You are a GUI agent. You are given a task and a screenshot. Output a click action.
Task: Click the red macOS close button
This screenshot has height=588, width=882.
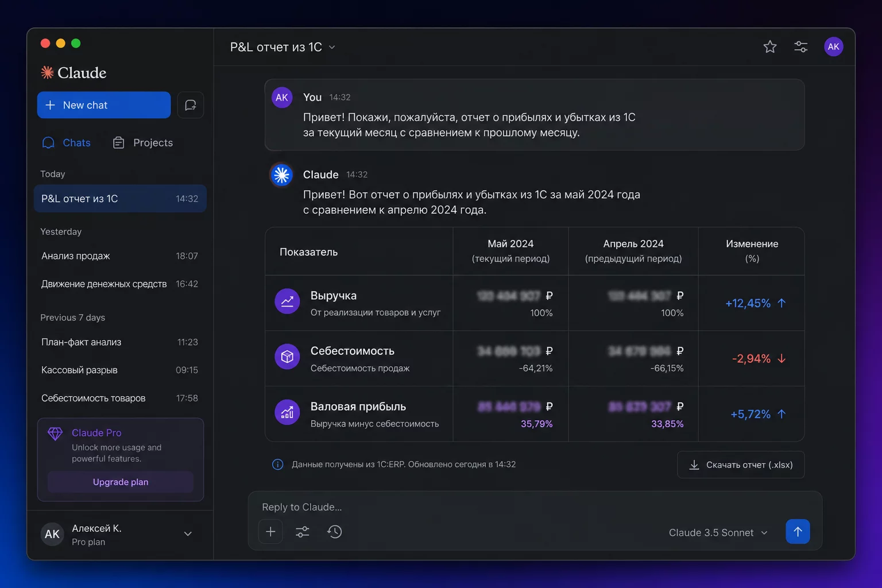pyautogui.click(x=45, y=43)
